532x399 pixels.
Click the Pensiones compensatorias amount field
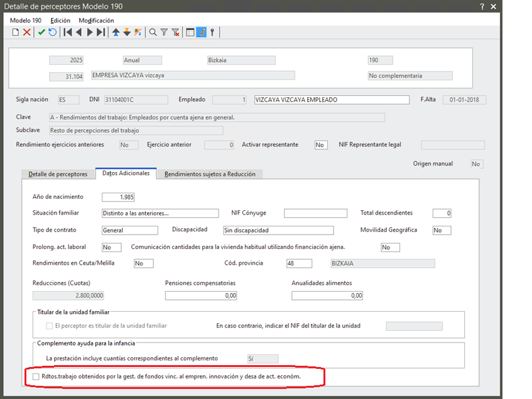click(201, 295)
